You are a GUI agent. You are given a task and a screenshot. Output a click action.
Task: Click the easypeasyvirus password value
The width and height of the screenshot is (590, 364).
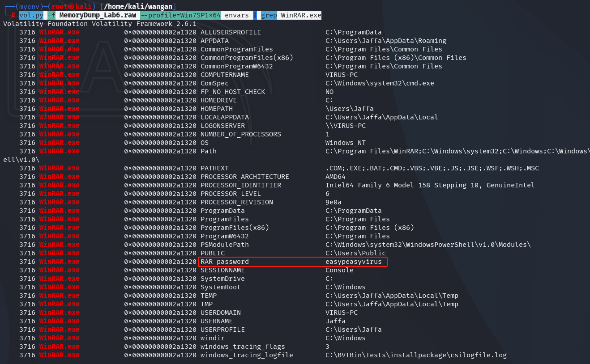point(354,262)
